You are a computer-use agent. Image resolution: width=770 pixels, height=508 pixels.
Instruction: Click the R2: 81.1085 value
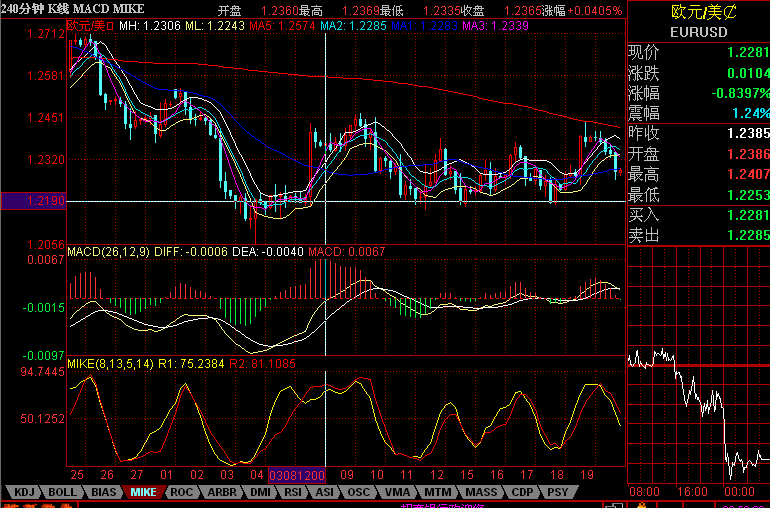[x=262, y=364]
